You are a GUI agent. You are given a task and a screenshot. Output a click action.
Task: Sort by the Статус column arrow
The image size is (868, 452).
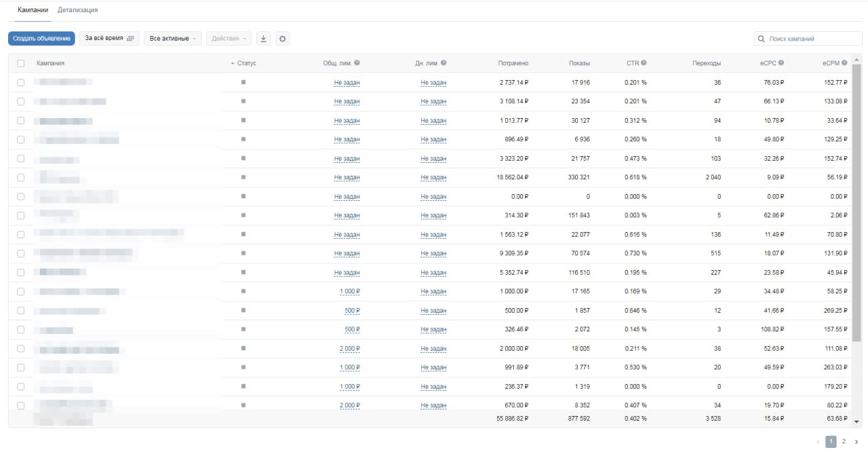(x=233, y=63)
